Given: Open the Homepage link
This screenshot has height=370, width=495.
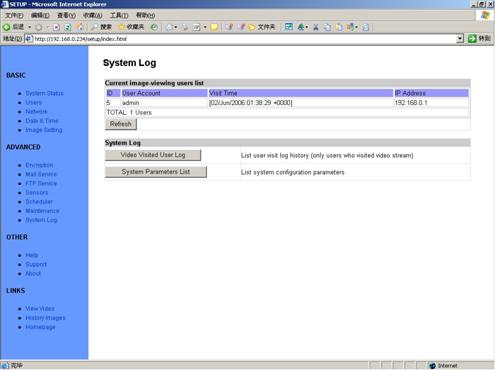Looking at the screenshot, I should pos(40,327).
